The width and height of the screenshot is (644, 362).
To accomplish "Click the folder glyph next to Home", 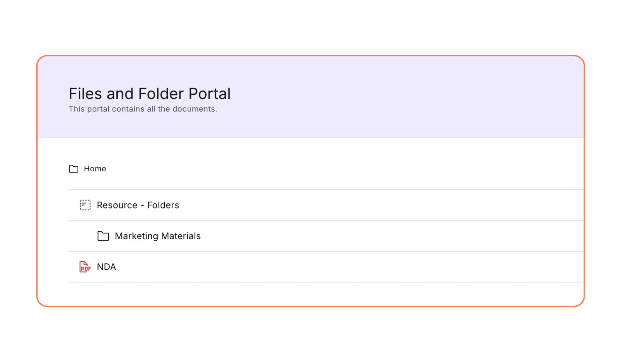I will pos(73,169).
